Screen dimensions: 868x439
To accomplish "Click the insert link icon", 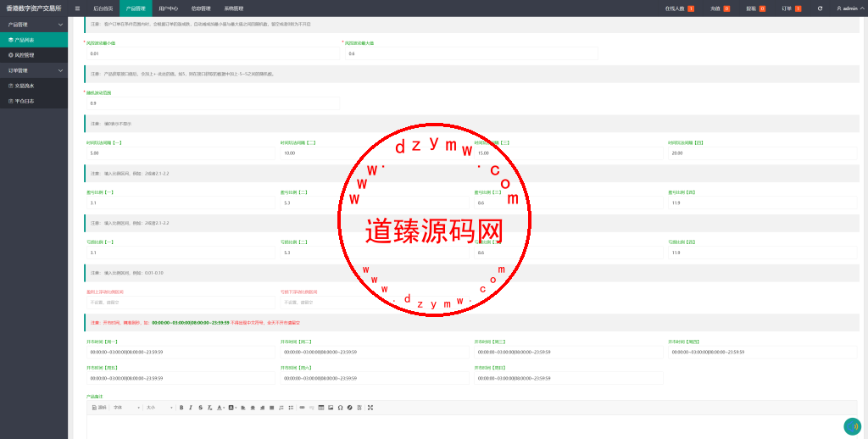I will pos(302,408).
